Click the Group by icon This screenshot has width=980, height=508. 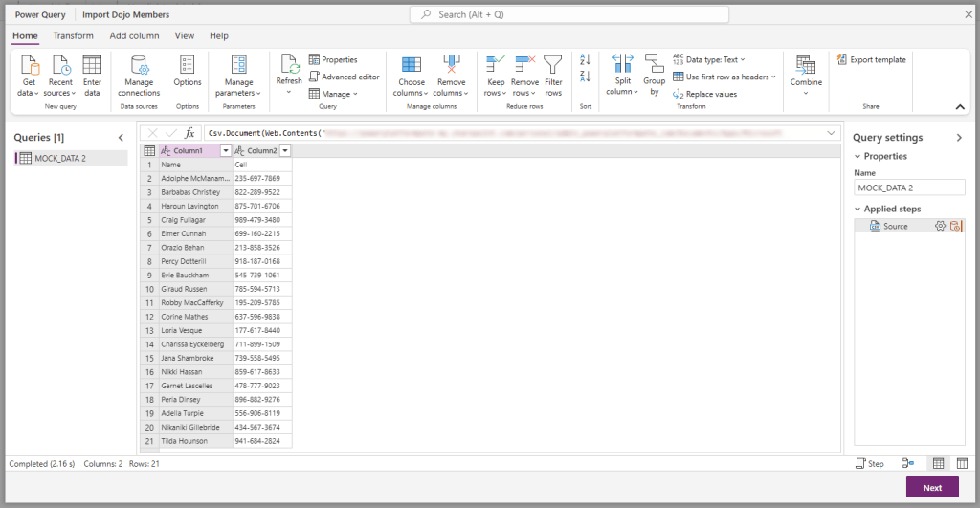pos(654,75)
